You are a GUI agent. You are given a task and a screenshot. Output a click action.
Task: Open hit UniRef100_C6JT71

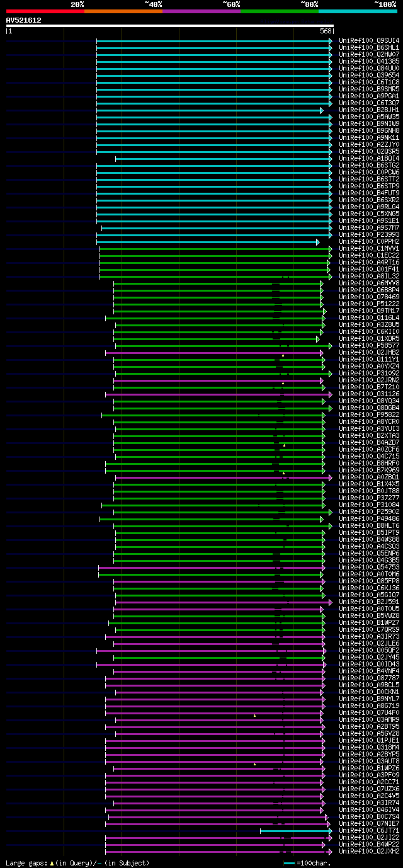pyautogui.click(x=369, y=830)
